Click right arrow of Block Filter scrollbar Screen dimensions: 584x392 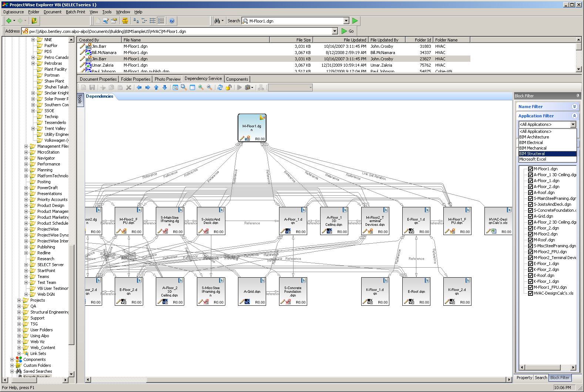click(573, 368)
